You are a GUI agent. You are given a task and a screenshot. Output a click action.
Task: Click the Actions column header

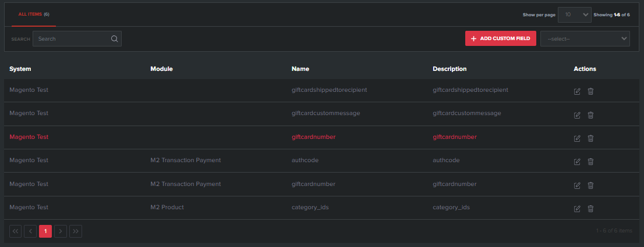(x=585, y=69)
